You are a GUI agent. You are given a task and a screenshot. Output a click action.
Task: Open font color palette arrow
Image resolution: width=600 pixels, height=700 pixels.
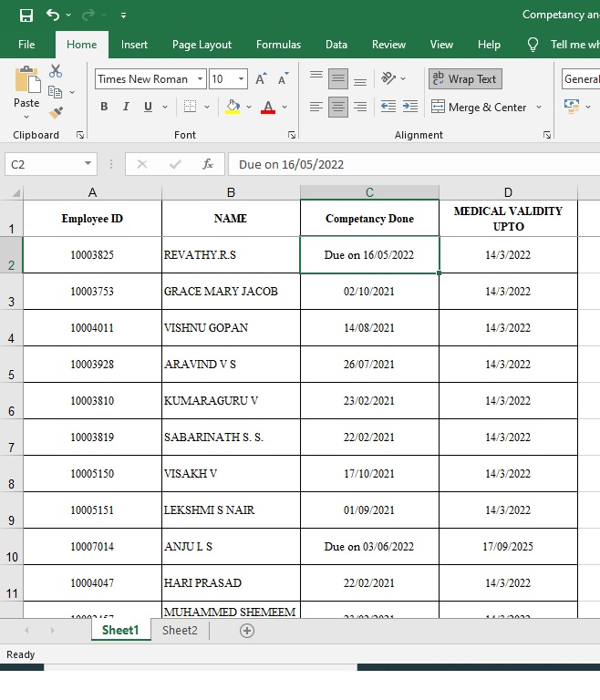click(x=284, y=107)
